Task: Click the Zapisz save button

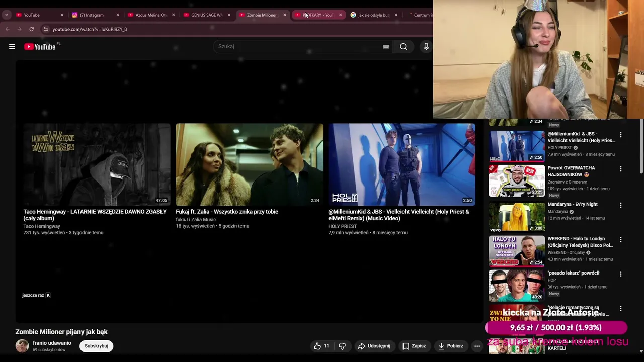Action: [x=414, y=346]
